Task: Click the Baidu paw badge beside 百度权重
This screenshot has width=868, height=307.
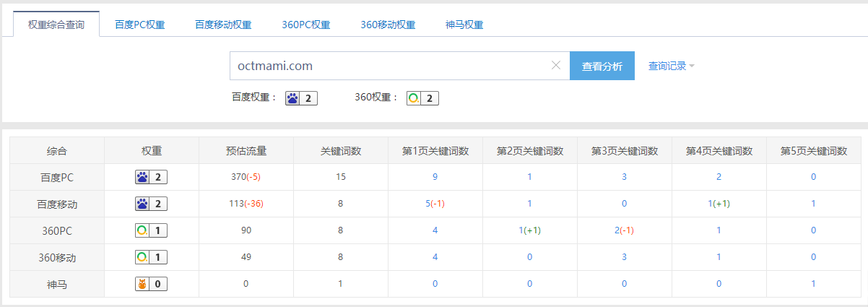Action: coord(301,98)
